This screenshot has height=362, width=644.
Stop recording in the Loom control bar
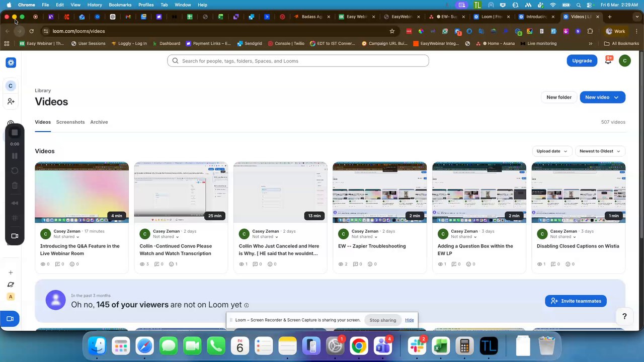point(15,133)
